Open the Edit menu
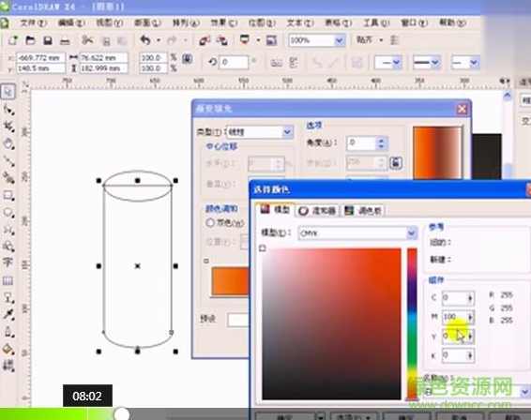Image resolution: width=531 pixels, height=420 pixels. (x=70, y=22)
